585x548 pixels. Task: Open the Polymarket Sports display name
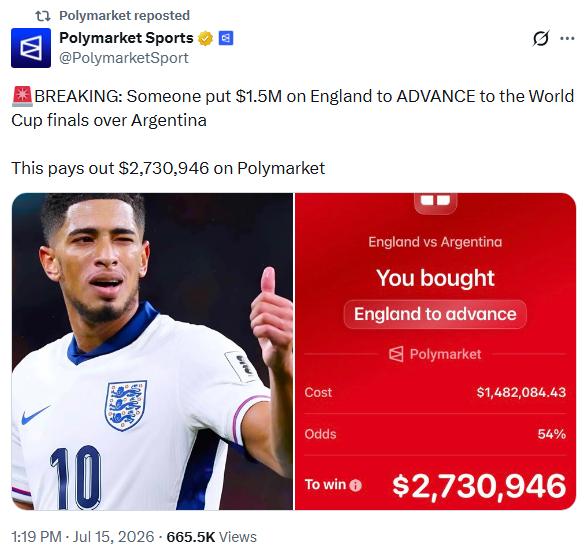[x=126, y=38]
